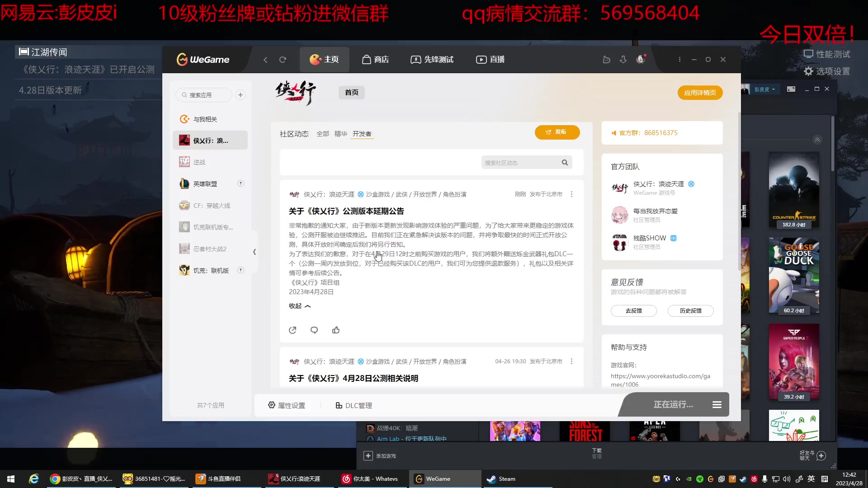This screenshot has height=488, width=868.
Task: Select 与我相关 in sidebar
Action: tap(210, 119)
